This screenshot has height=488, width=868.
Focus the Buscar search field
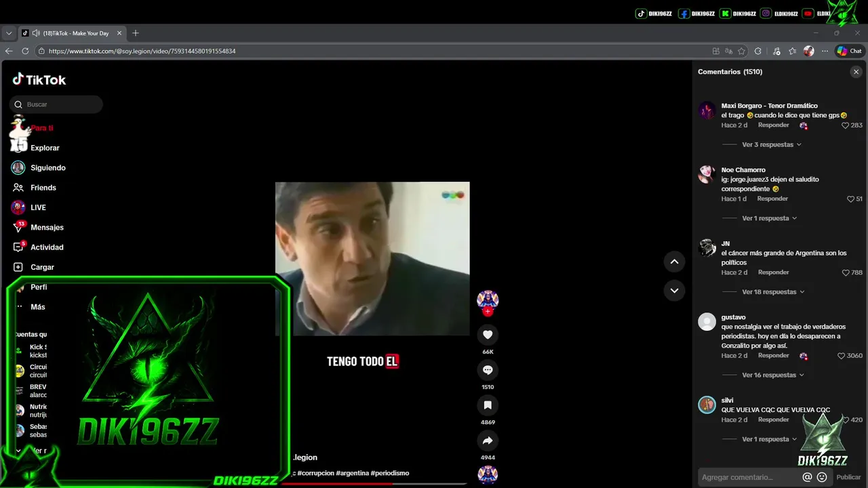pyautogui.click(x=56, y=104)
